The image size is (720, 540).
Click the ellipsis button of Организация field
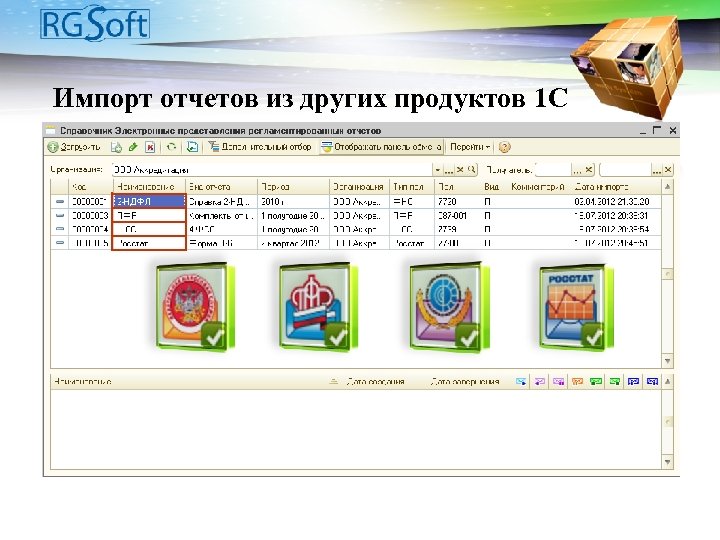point(449,170)
